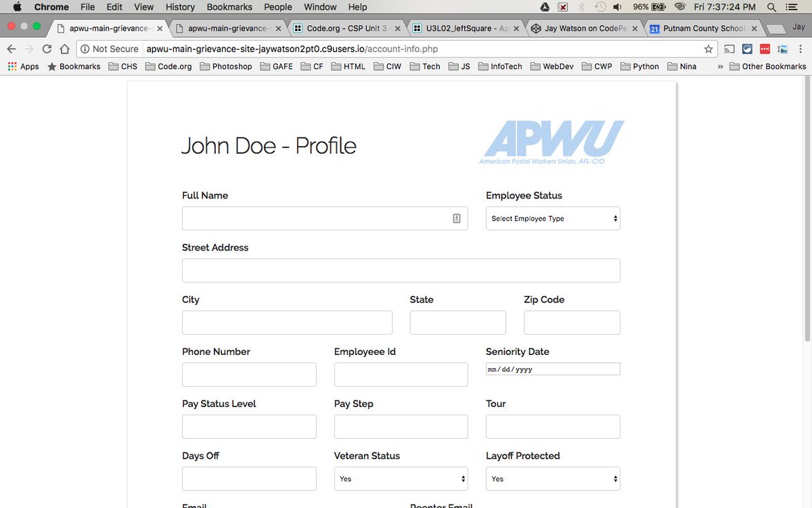Switch to the Code.org CSP Unit tab
The image size is (812, 508).
click(346, 28)
